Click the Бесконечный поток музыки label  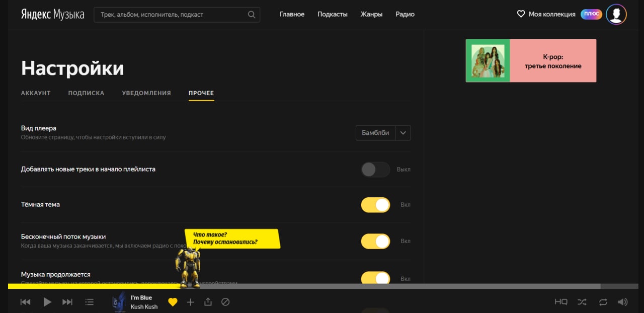coord(63,237)
